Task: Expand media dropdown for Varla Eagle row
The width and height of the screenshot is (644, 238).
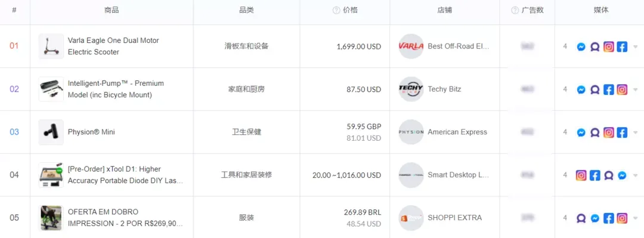Action: [x=636, y=47]
